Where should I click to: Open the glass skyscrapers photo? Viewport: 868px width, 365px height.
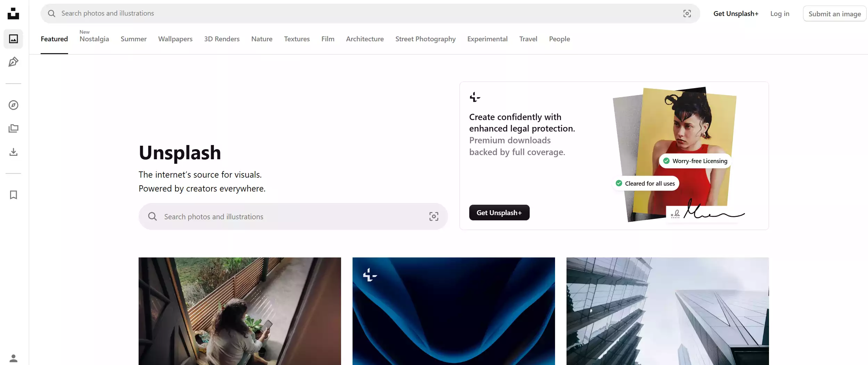[x=668, y=311]
